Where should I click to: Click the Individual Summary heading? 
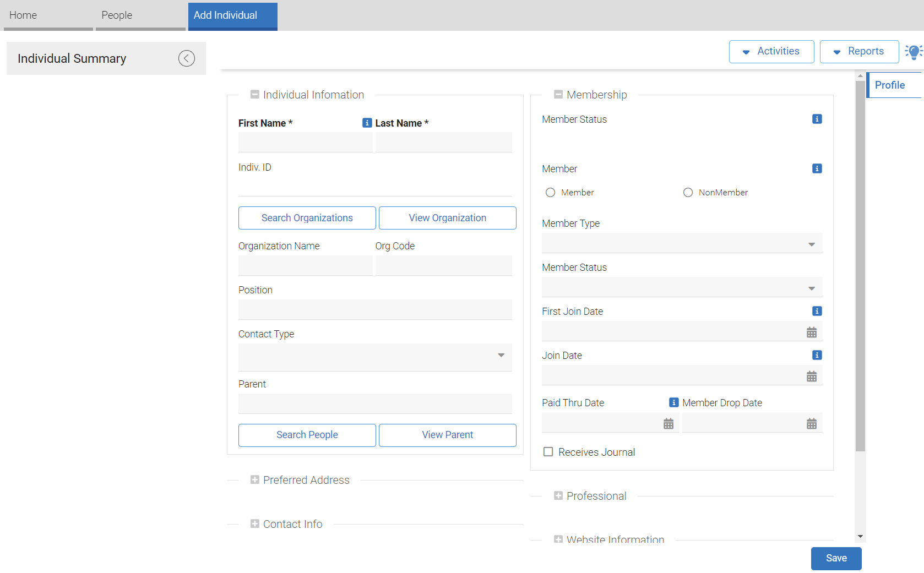[72, 58]
